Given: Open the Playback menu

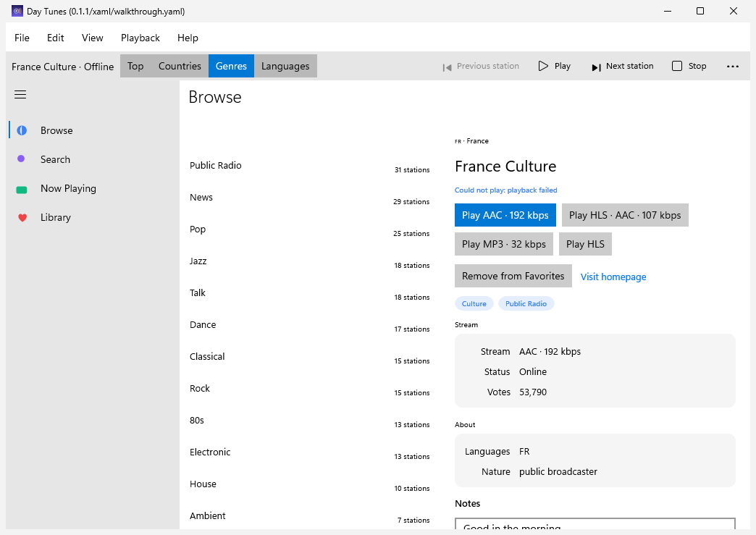Looking at the screenshot, I should click(140, 38).
